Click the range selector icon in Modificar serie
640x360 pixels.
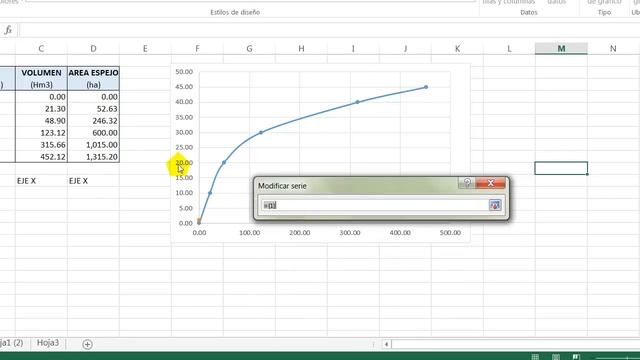(x=495, y=205)
